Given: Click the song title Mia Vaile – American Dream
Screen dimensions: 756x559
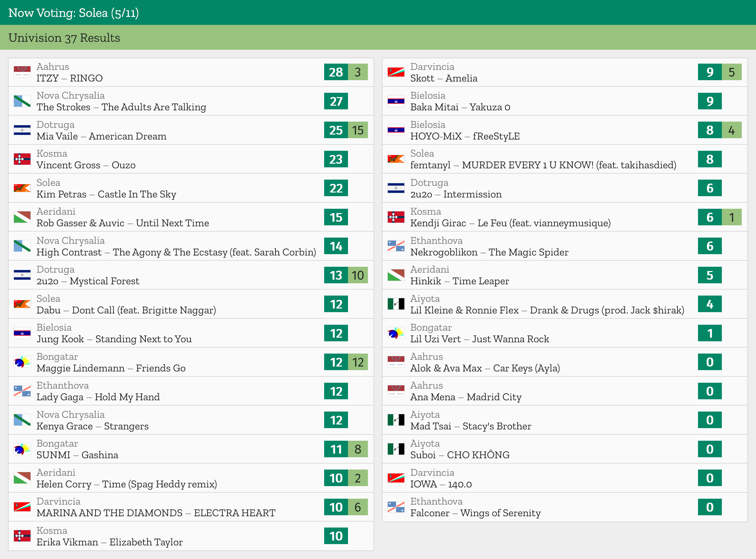Looking at the screenshot, I should pyautogui.click(x=101, y=136).
